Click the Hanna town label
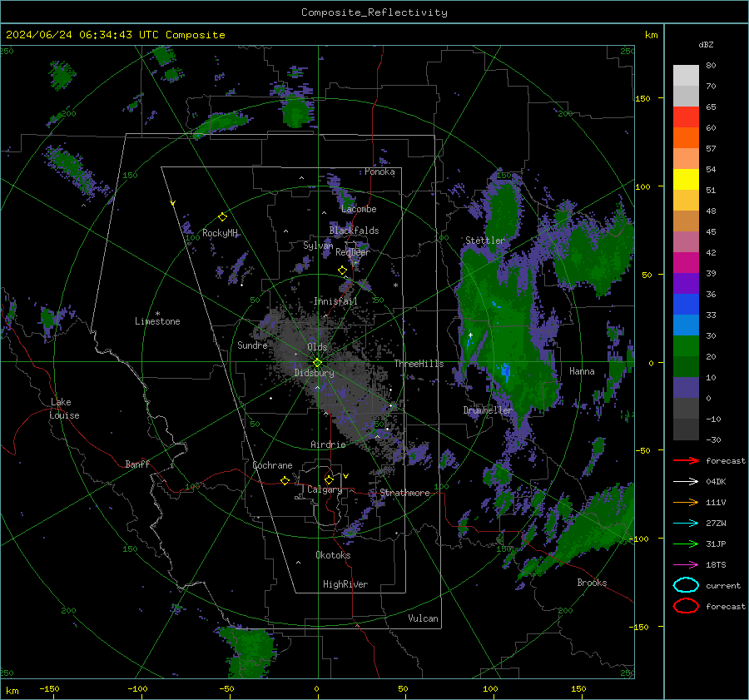749x700 pixels. pos(582,371)
